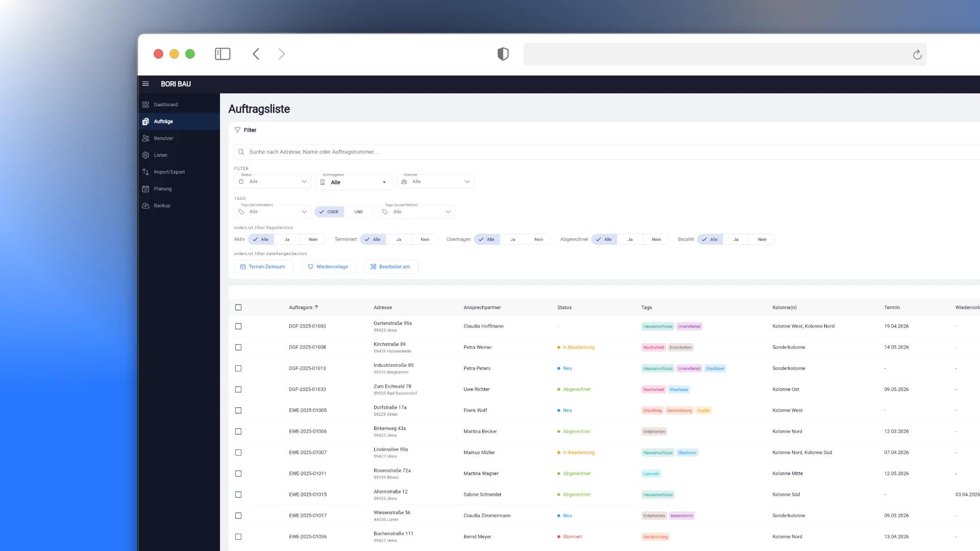Open the Status filter dropdown

(273, 182)
